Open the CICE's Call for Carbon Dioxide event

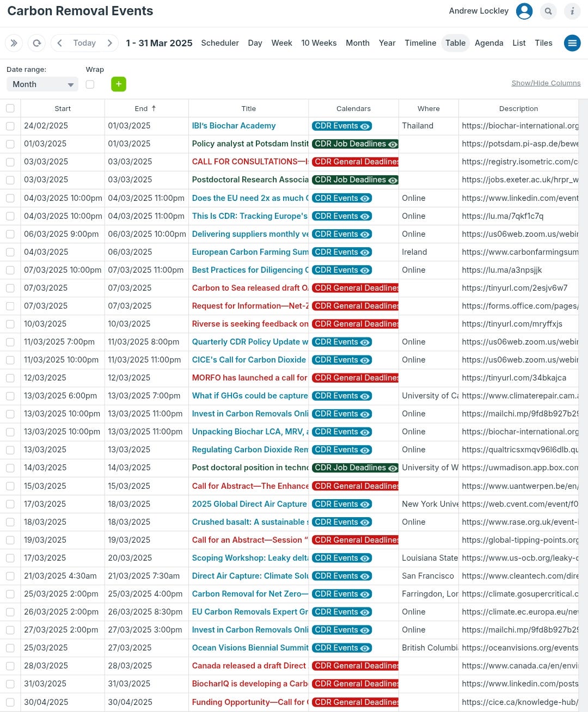249,360
